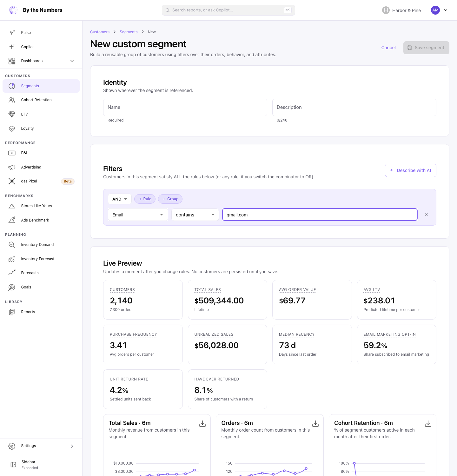Image resolution: width=457 pixels, height=476 pixels.
Task: Click the das Pixel icon
Action: [12, 181]
